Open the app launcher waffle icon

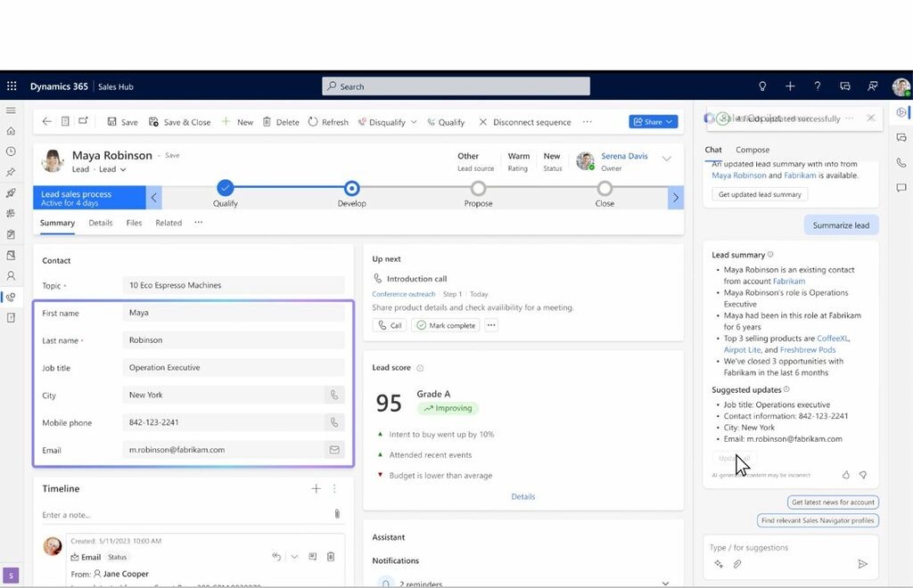(x=12, y=86)
